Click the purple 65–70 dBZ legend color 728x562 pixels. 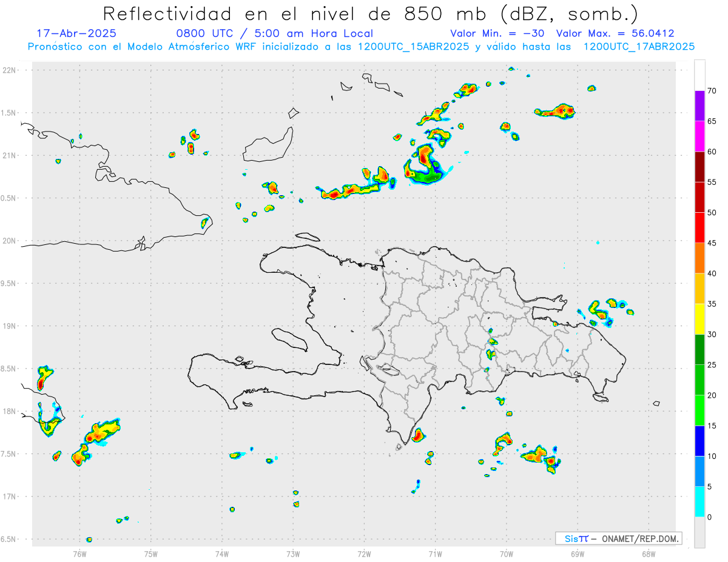pos(699,106)
